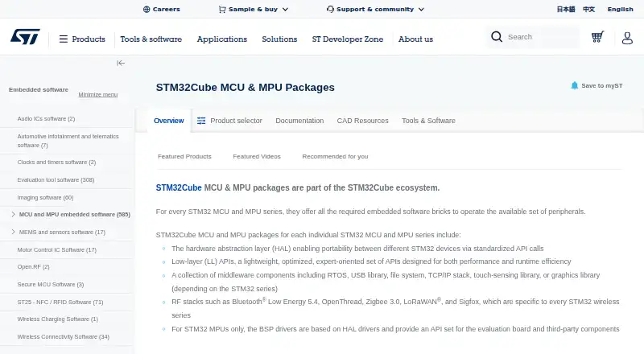Select MCU and MPU embedded software (585)
This screenshot has width=644, height=354.
coord(74,214)
